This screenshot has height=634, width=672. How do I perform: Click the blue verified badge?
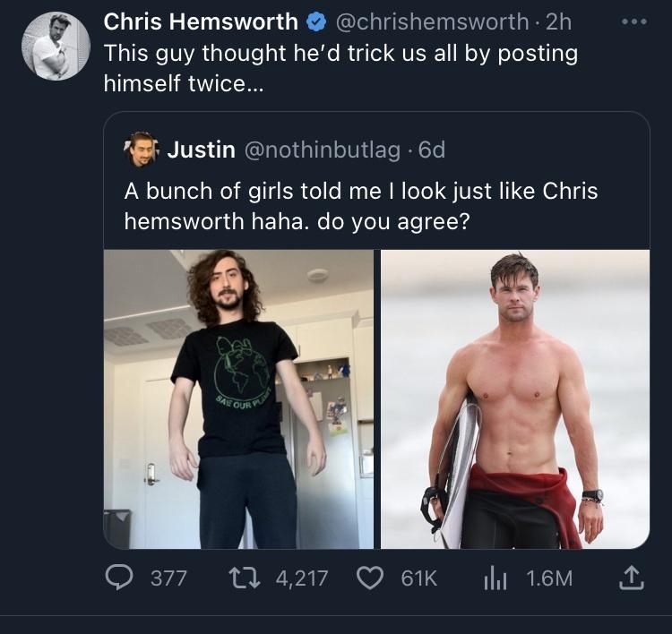click(x=317, y=21)
